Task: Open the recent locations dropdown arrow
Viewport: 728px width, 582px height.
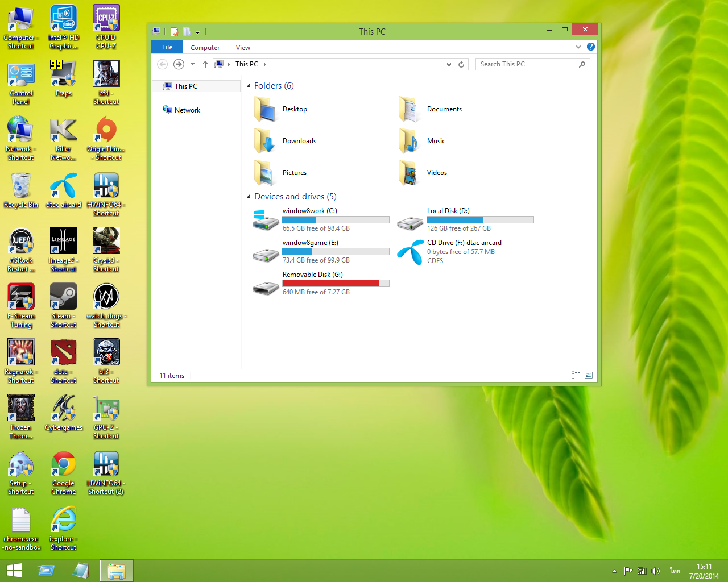Action: pyautogui.click(x=192, y=64)
